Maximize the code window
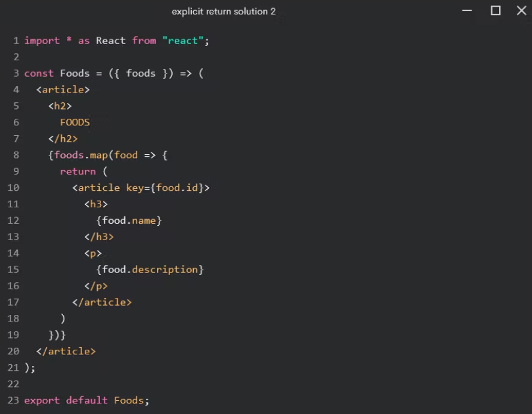The height and width of the screenshot is (414, 532). [495, 11]
